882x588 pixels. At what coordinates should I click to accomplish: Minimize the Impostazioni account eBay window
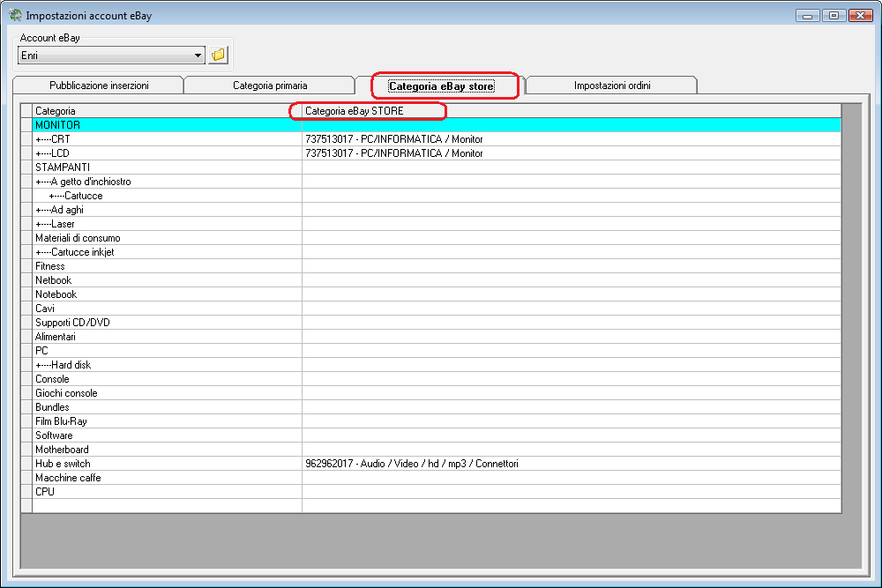pyautogui.click(x=807, y=15)
